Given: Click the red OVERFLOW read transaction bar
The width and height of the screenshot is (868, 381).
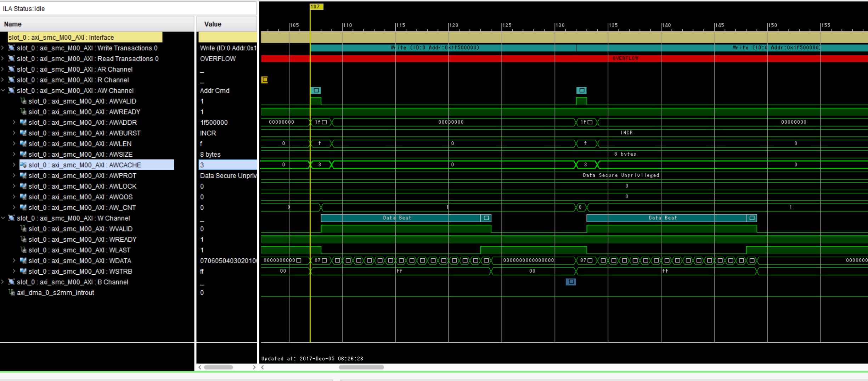Looking at the screenshot, I should 564,58.
